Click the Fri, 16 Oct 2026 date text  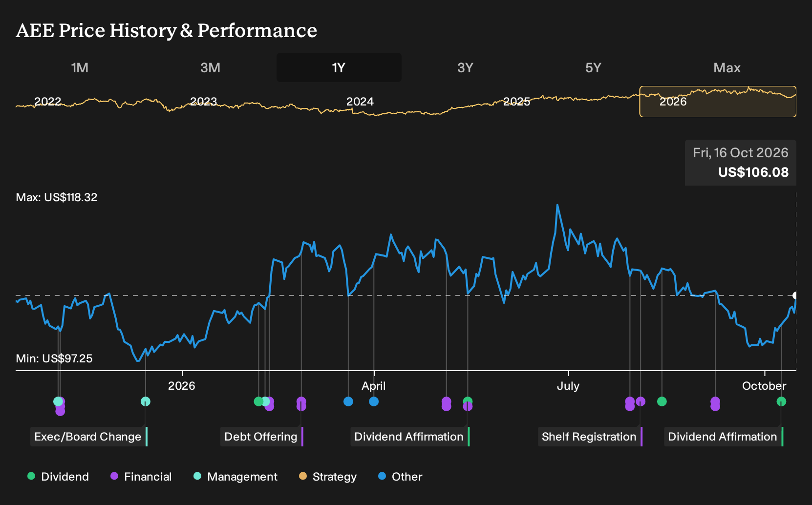click(x=741, y=153)
